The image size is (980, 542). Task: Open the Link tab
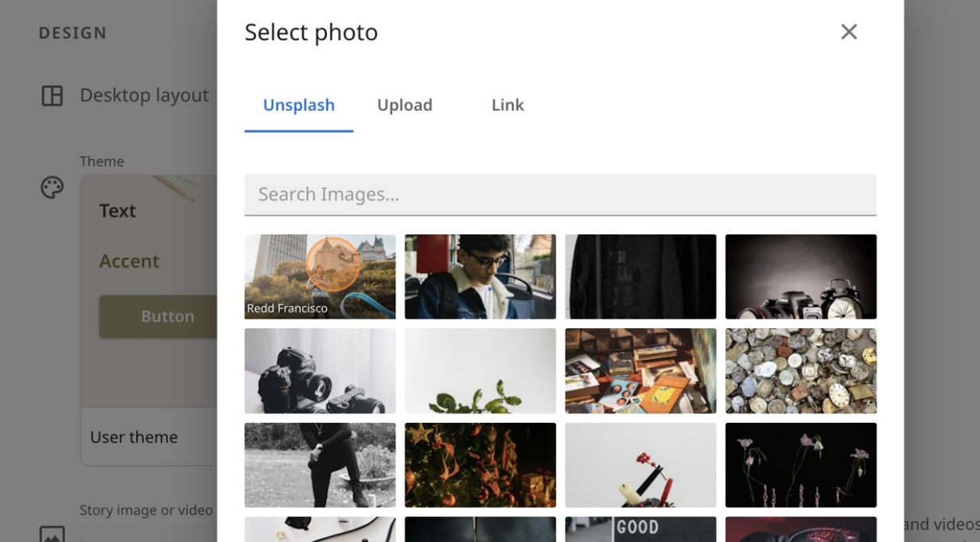[x=507, y=105]
